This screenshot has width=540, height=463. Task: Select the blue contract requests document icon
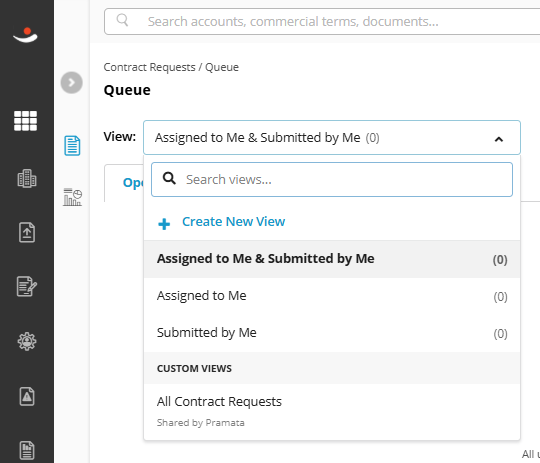[72, 146]
